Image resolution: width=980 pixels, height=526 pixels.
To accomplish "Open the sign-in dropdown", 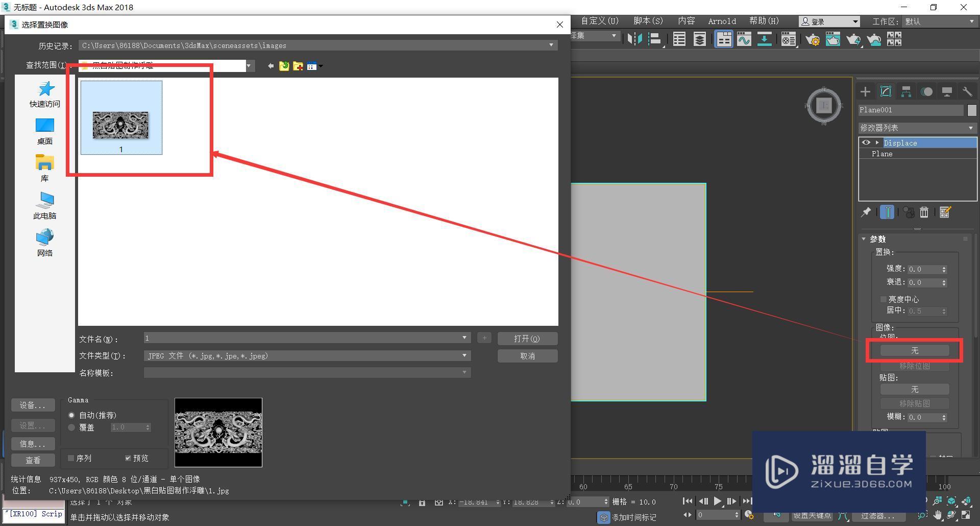I will 829,21.
